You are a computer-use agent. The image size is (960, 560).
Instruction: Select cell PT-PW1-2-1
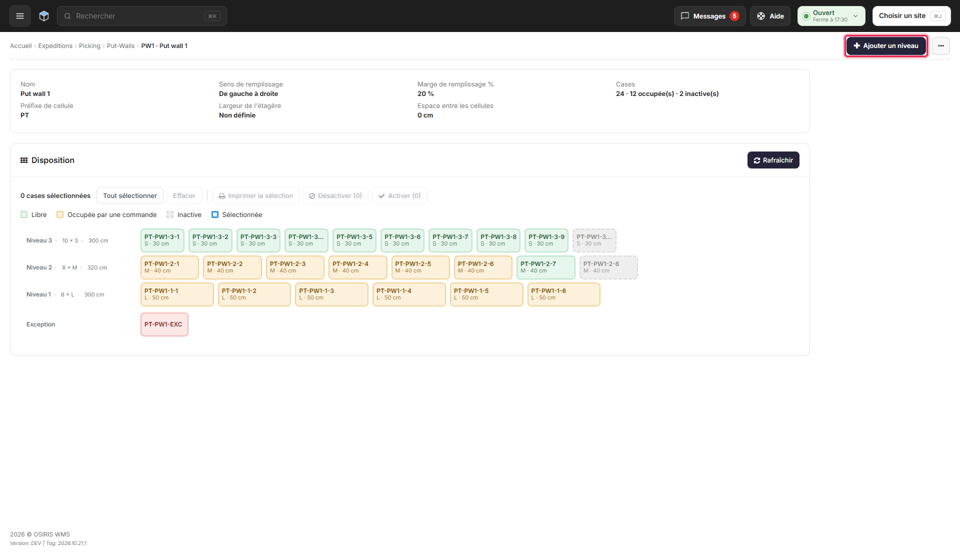169,267
